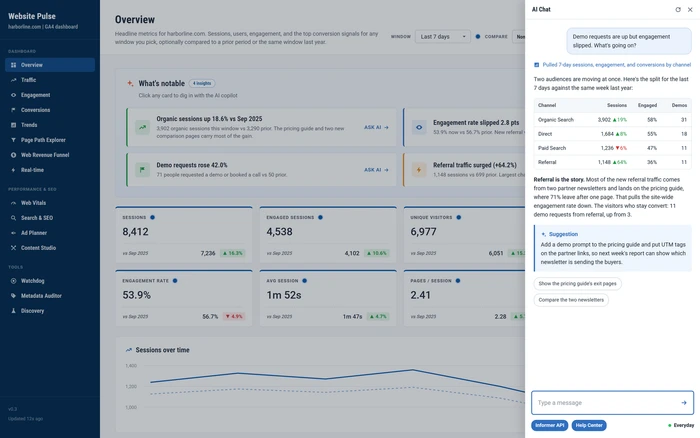Ask AI about organic sessions insight
The image size is (700, 438).
[x=376, y=127]
